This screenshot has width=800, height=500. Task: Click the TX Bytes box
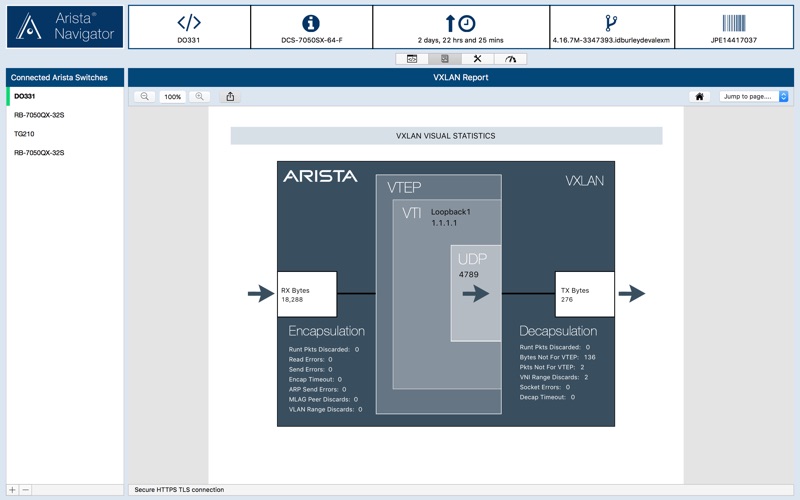585,294
